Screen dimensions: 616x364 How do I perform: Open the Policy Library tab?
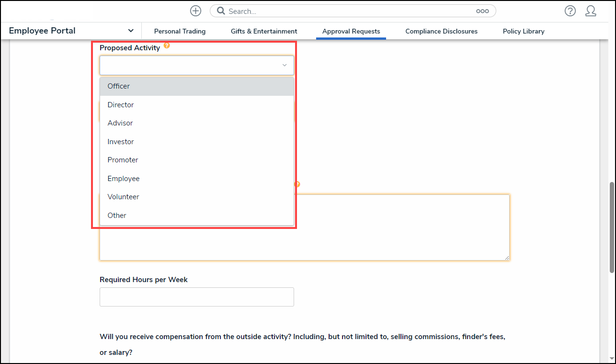point(523,31)
